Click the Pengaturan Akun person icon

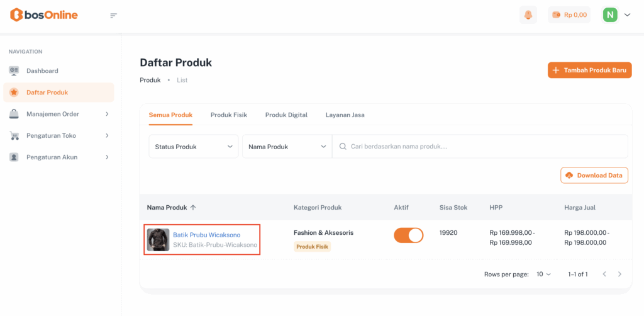pos(14,157)
